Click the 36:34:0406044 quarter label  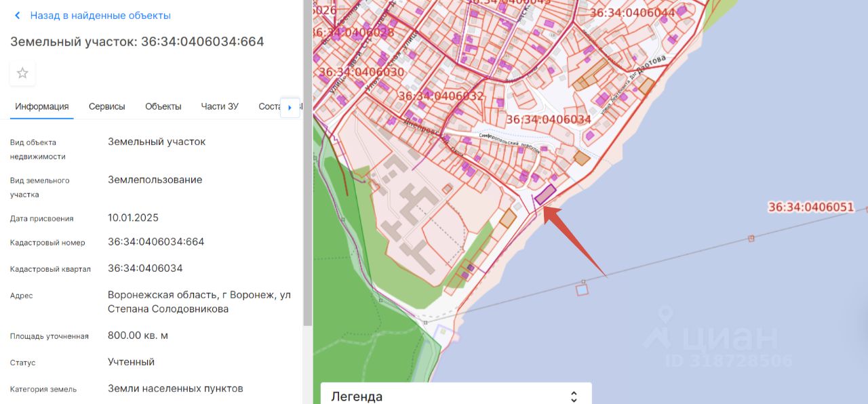click(x=632, y=13)
